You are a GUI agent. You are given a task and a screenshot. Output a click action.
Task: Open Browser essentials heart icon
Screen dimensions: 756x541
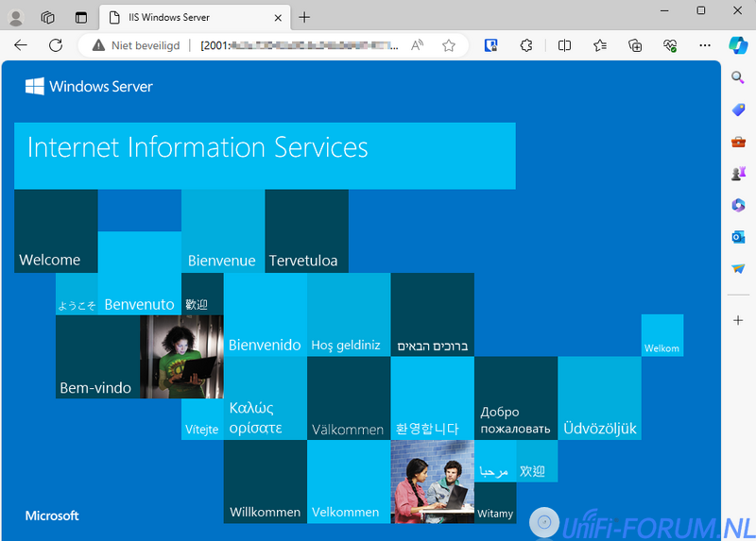(x=670, y=45)
